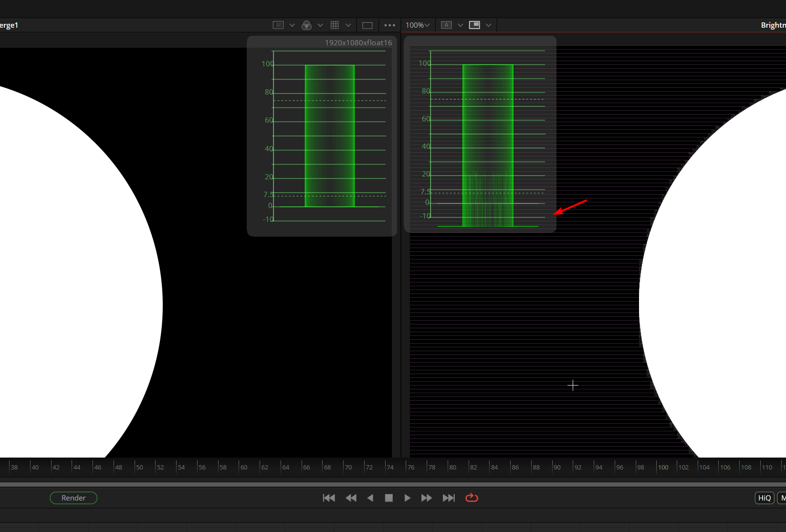Play the composition forward
Viewport: 786px width, 532px height.
coord(407,498)
